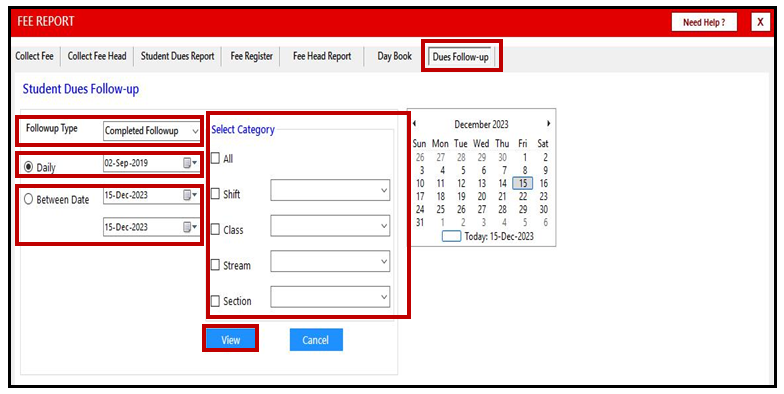784x394 pixels.
Task: Click the Cancel button
Action: coord(316,340)
